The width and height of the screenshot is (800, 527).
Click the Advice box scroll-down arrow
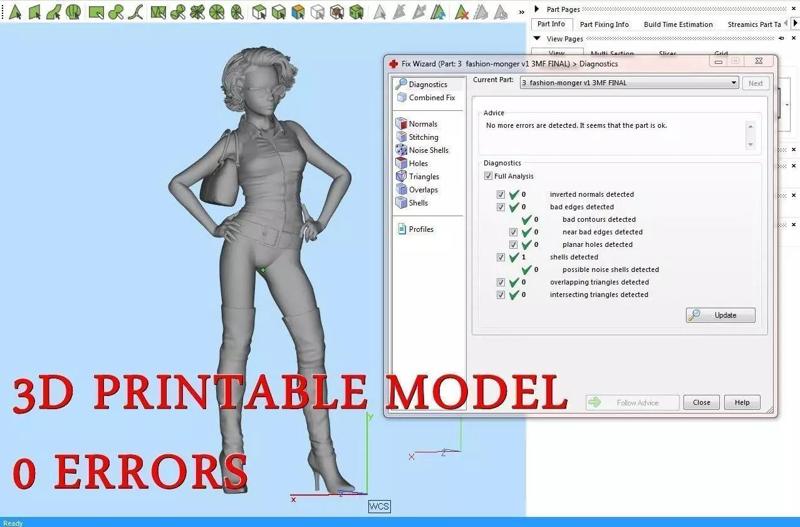(750, 144)
